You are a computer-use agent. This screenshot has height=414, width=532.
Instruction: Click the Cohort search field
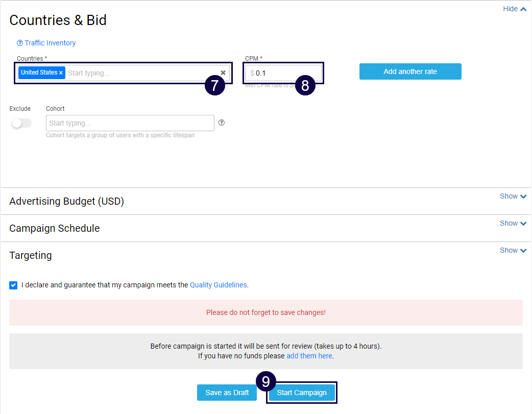pyautogui.click(x=130, y=123)
